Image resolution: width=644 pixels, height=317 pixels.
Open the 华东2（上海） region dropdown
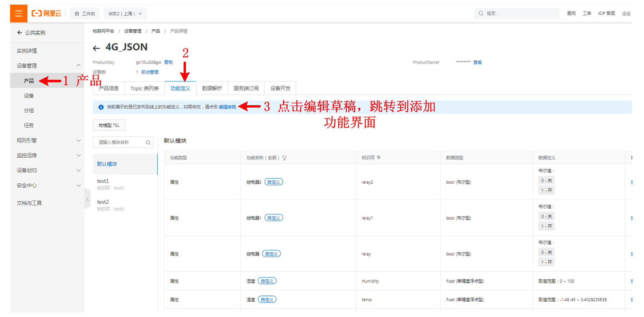[125, 14]
